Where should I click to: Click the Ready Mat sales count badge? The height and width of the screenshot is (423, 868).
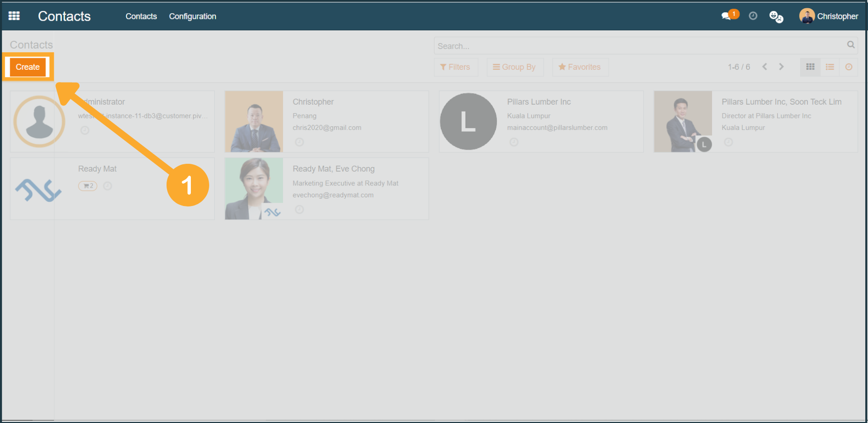click(x=88, y=186)
